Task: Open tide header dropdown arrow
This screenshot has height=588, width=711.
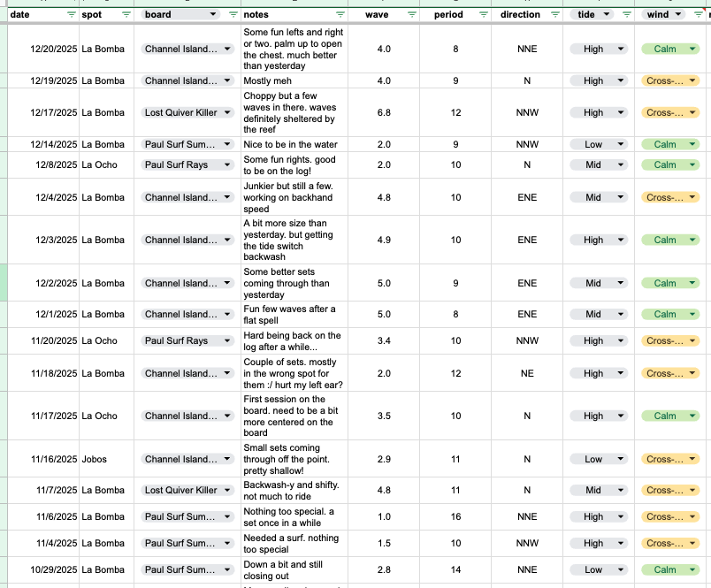Action: 607,14
